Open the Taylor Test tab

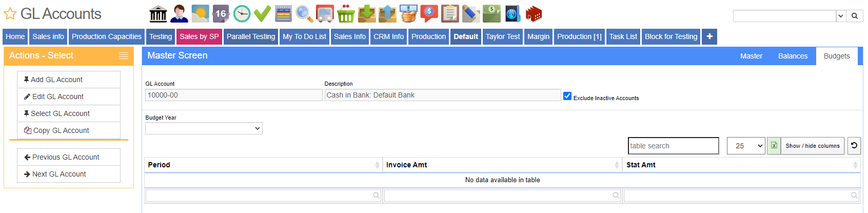pos(503,36)
